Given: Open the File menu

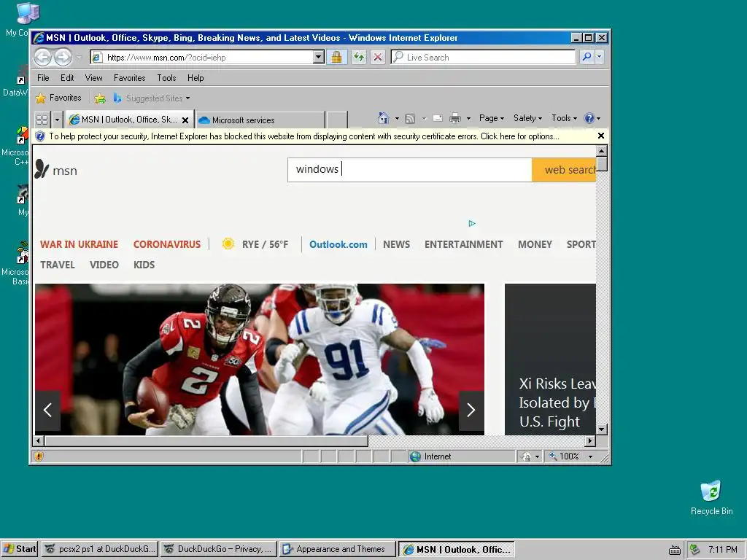Looking at the screenshot, I should [43, 78].
